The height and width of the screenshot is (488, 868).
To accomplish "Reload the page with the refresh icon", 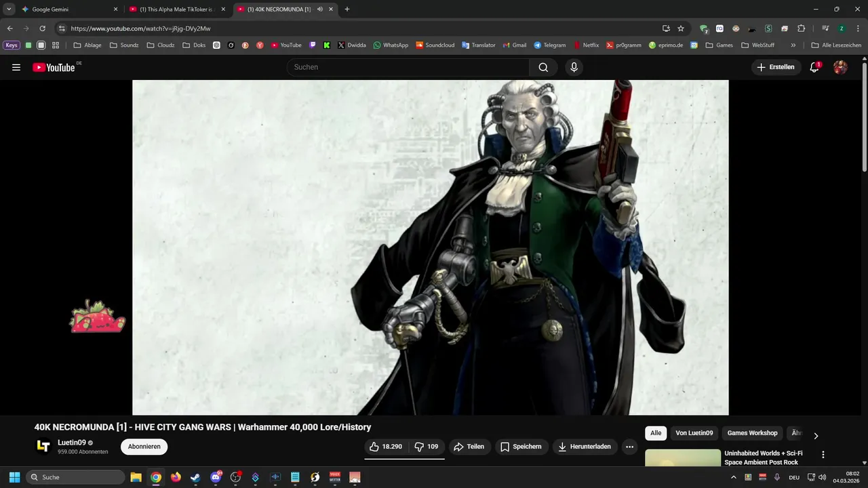I will click(42, 28).
